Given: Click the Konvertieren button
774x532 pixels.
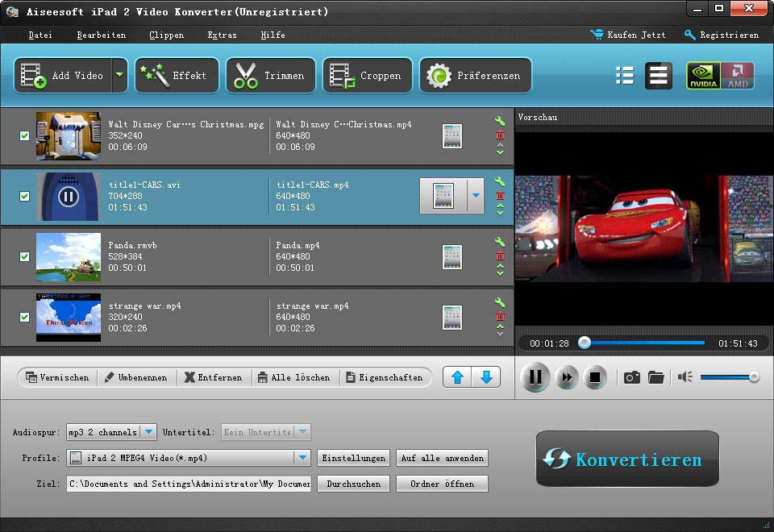Looking at the screenshot, I should (627, 459).
